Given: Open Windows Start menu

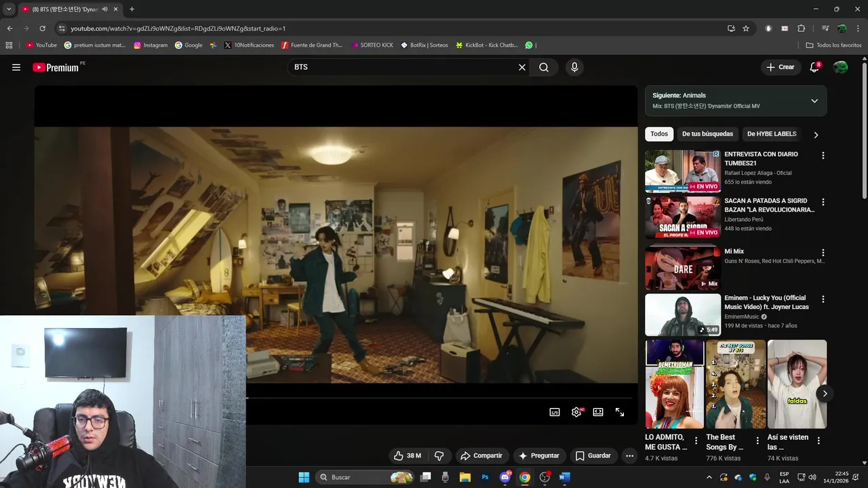Looking at the screenshot, I should pyautogui.click(x=304, y=477).
